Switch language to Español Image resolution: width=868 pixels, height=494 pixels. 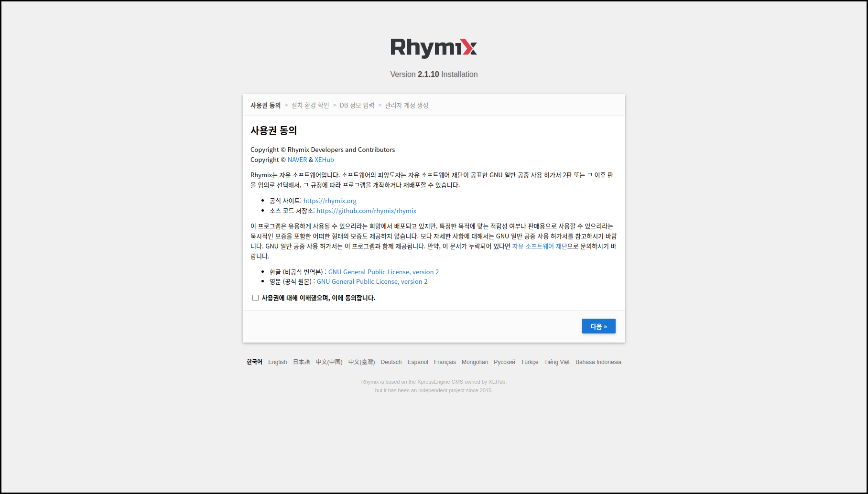[x=418, y=362]
